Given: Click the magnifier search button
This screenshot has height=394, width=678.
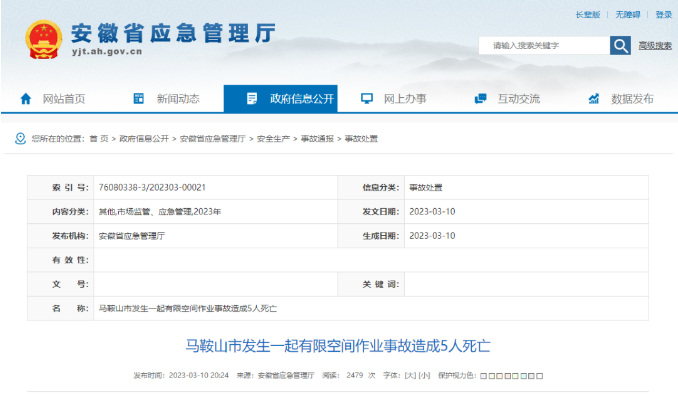Looking at the screenshot, I should (620, 45).
